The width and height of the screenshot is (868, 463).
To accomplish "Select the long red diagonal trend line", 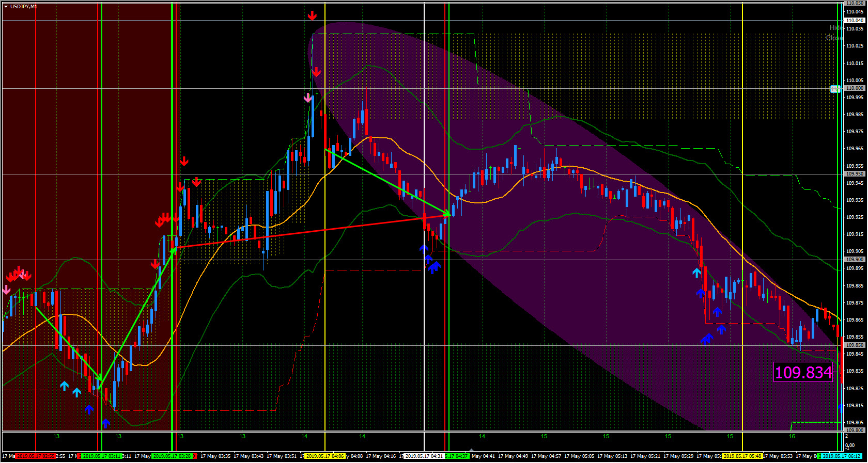I will [x=313, y=231].
